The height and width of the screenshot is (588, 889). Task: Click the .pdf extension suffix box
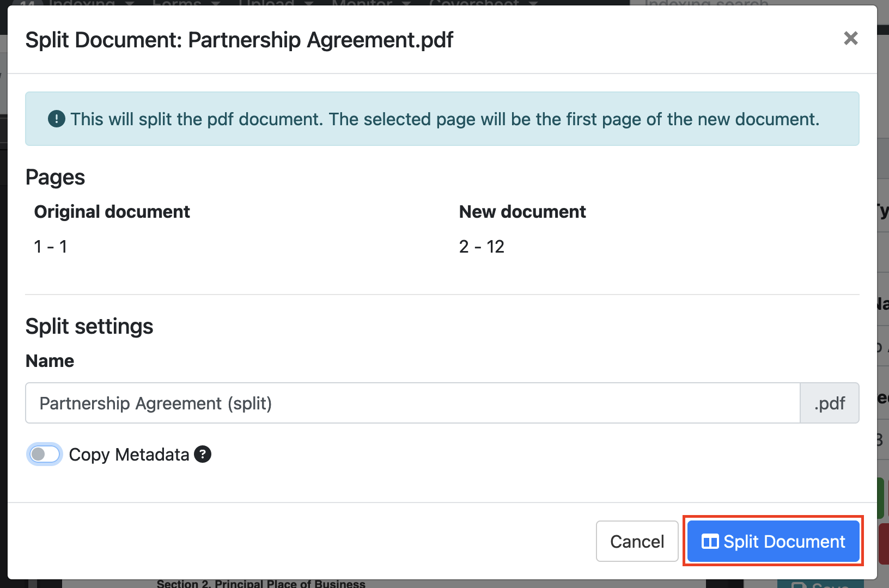click(x=829, y=403)
